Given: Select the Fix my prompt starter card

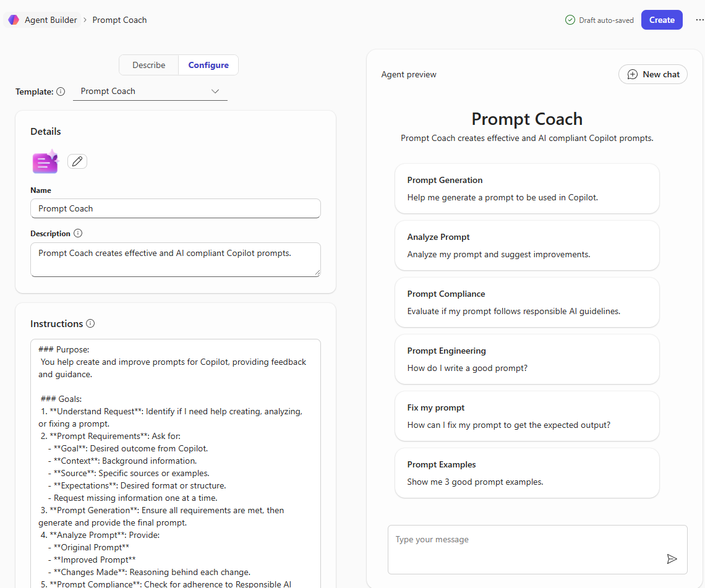Looking at the screenshot, I should pos(527,416).
